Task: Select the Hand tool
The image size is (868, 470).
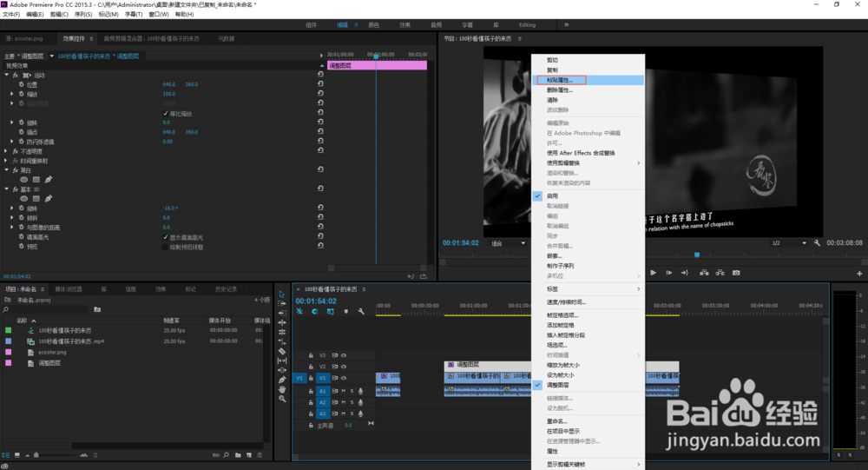Action: [282, 389]
